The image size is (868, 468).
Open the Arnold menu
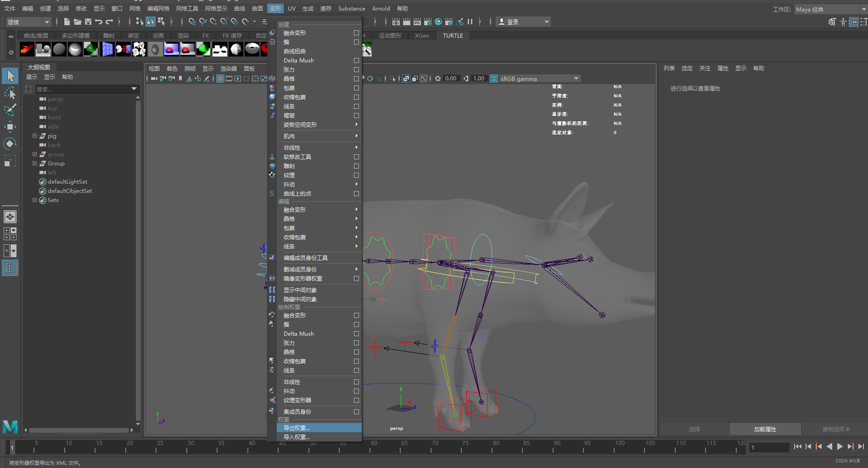coord(381,8)
